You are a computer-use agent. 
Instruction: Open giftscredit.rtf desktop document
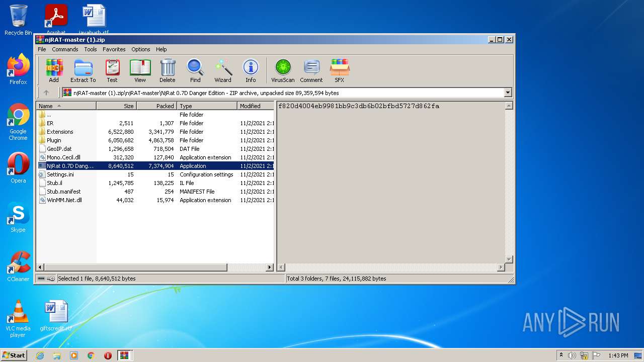(x=56, y=316)
